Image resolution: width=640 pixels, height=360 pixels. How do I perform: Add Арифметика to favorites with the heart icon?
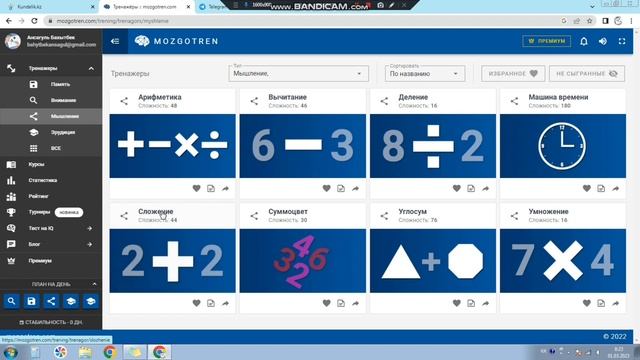click(196, 188)
